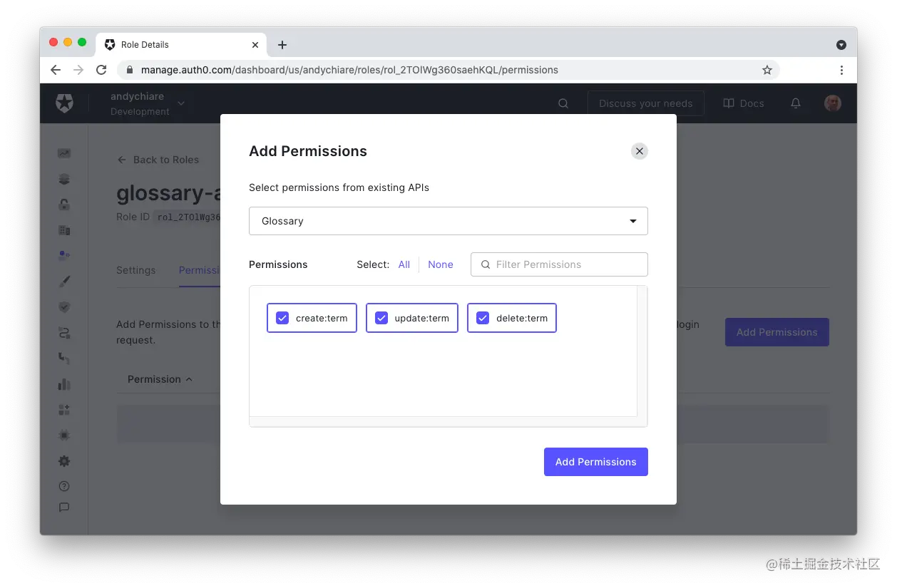Open the APIs lock icon in the sidebar
Screen dimensions: 897x588
click(64, 205)
